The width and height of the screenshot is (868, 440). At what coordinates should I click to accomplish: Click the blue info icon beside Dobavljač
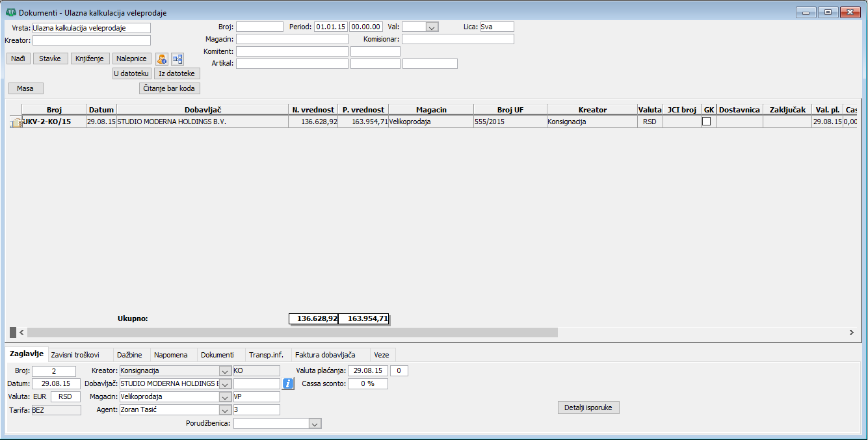[x=289, y=383]
